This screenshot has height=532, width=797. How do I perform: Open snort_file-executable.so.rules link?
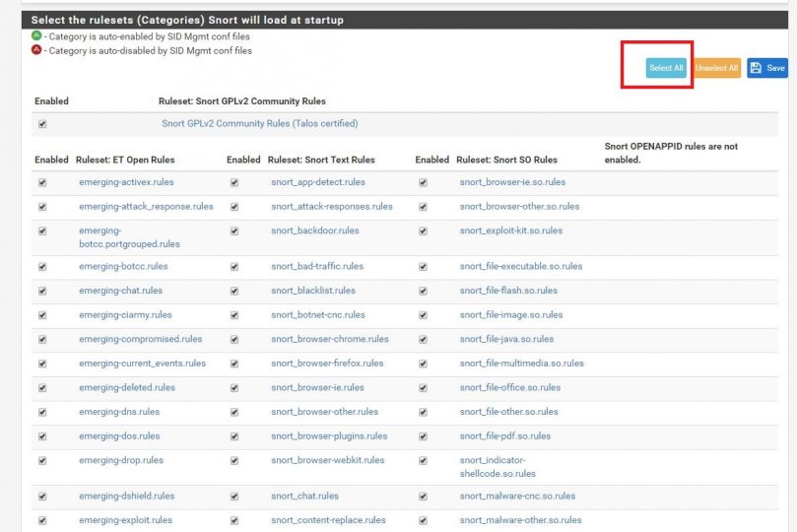[521, 266]
